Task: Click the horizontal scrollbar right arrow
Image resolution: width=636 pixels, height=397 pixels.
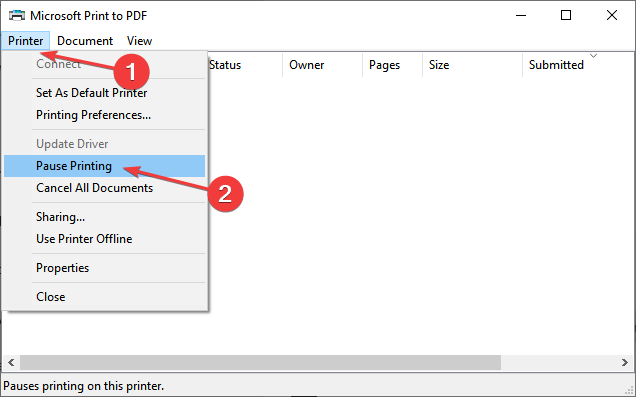Action: click(625, 363)
